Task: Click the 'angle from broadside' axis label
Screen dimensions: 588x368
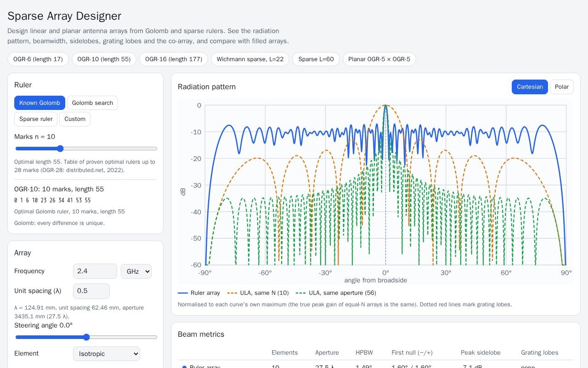Action: [x=376, y=280]
